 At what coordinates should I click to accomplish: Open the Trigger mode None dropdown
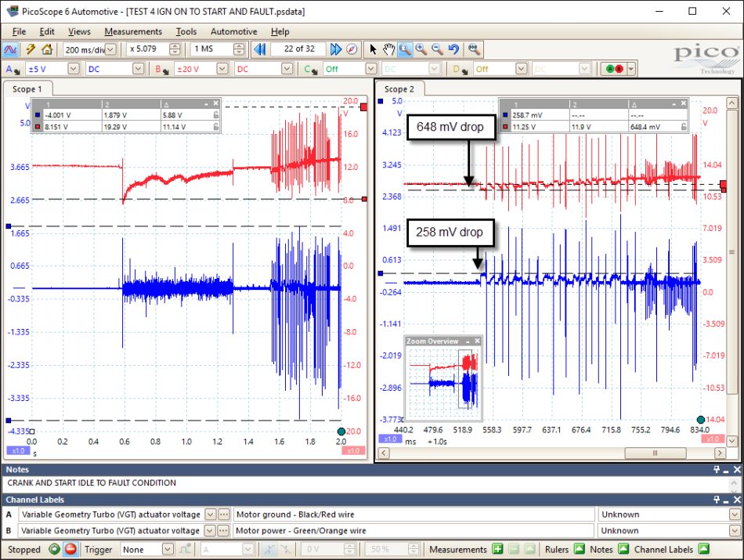[168, 550]
